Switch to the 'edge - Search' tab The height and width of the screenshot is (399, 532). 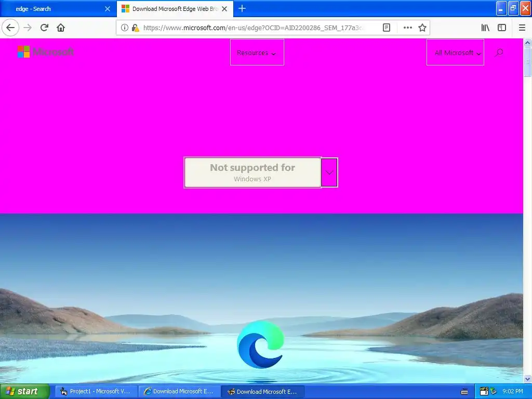click(x=58, y=9)
